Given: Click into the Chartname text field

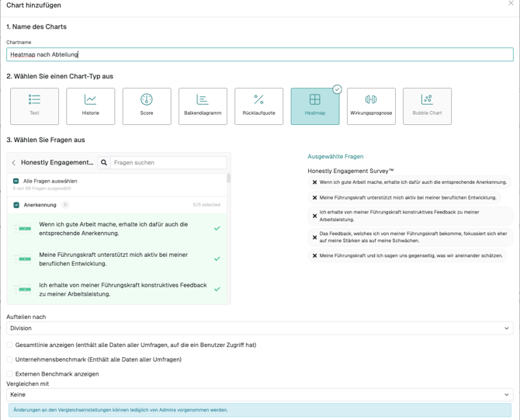Looking at the screenshot, I should pyautogui.click(x=259, y=54).
